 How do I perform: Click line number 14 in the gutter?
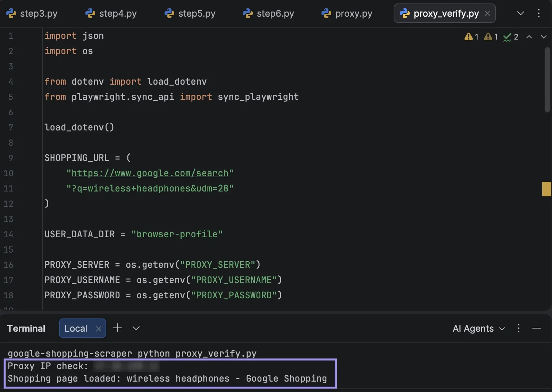[8, 234]
